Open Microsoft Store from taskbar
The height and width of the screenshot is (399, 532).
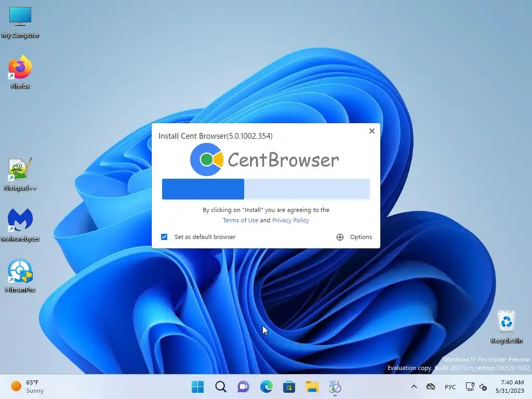point(289,387)
